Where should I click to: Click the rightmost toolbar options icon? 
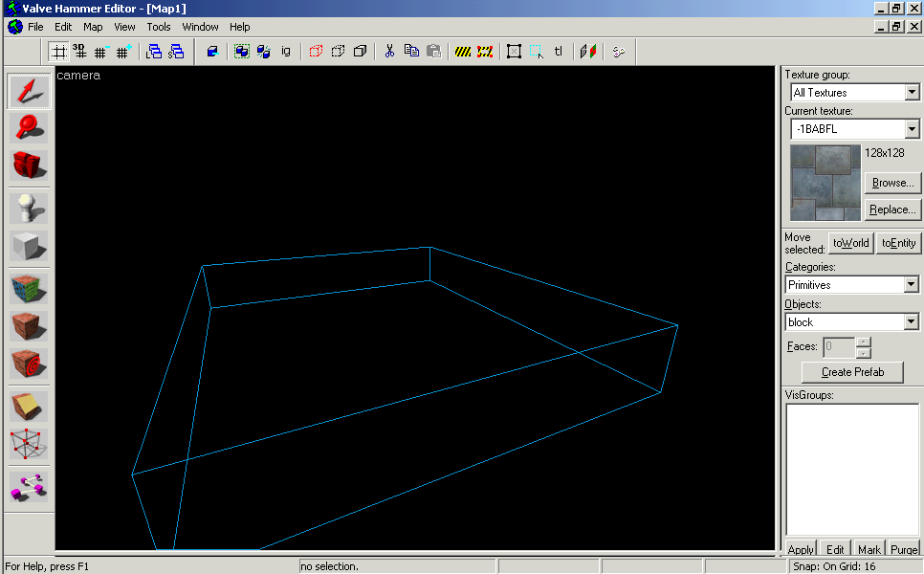pos(618,52)
